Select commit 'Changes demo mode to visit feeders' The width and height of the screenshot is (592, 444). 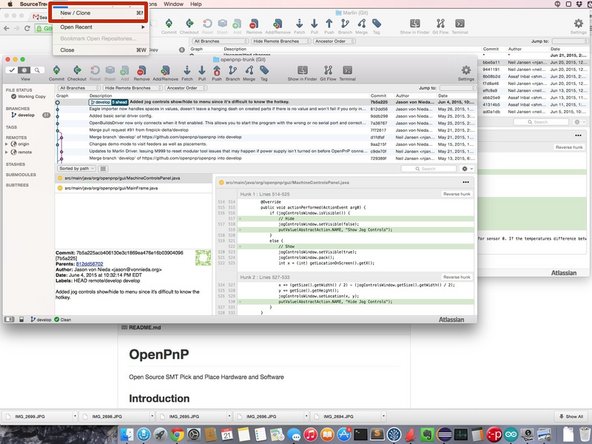(266, 144)
